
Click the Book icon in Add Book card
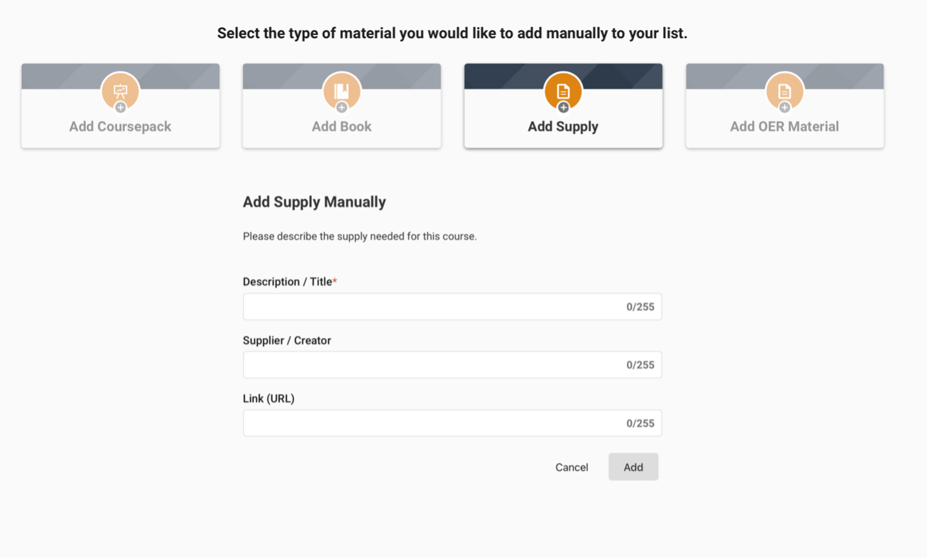coord(342,90)
